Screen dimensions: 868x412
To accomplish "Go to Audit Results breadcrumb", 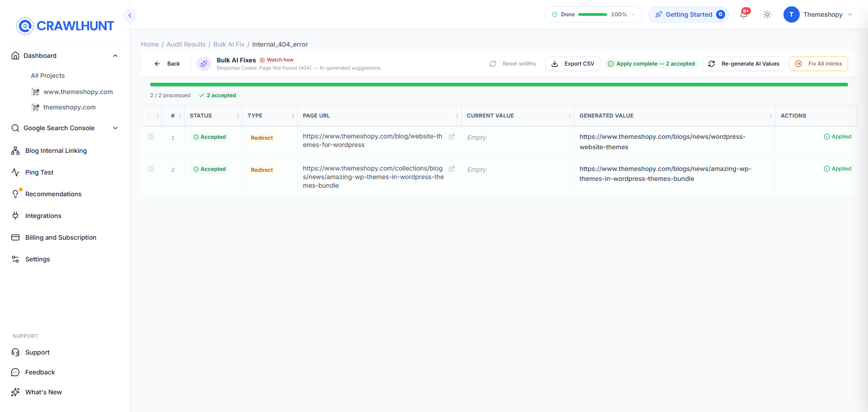I will [186, 44].
